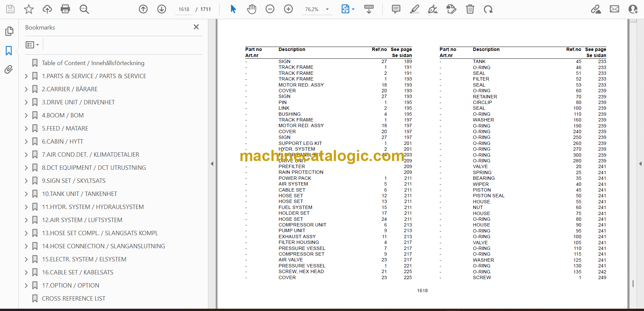This screenshot has width=644, height=311.
Task: Open 14.HOSE CONNECTION bookmark
Action: click(x=103, y=246)
